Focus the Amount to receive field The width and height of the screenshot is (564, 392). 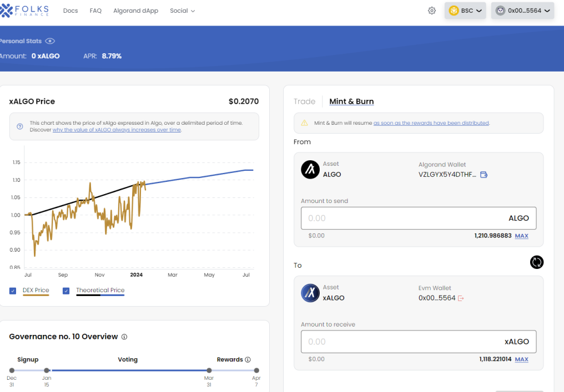point(419,342)
